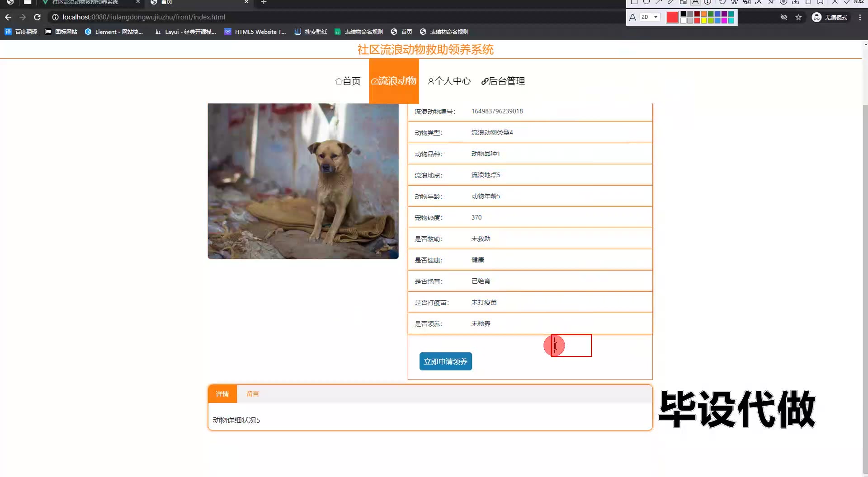Click animal number 164983796239018
The image size is (868, 477).
pos(497,111)
